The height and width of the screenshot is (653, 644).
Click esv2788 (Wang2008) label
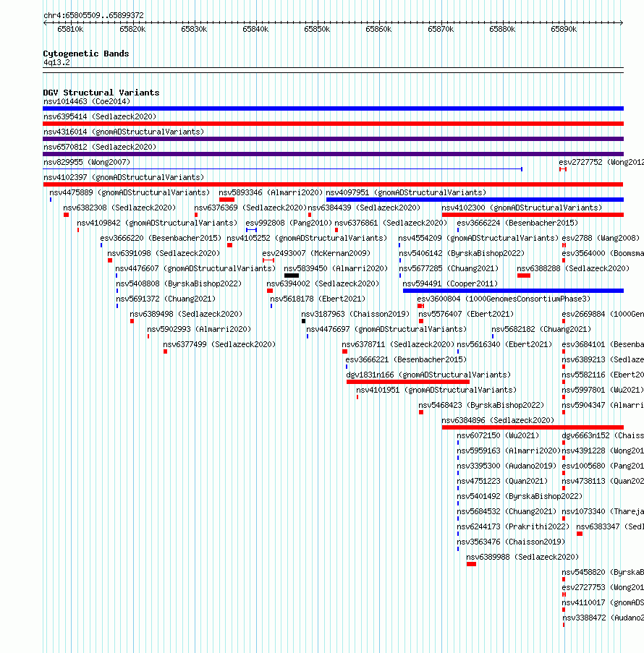pyautogui.click(x=601, y=238)
